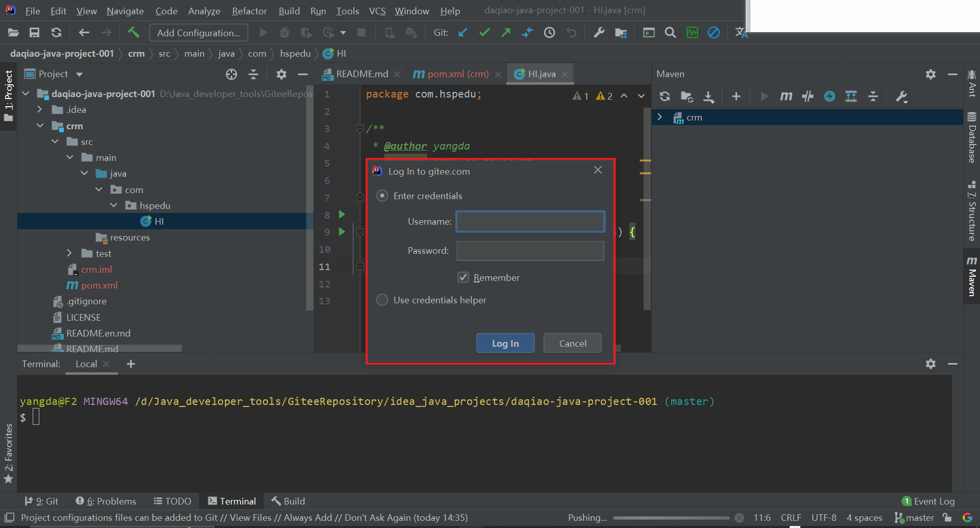Click Cancel in login dialog
980x528 pixels.
(x=573, y=343)
